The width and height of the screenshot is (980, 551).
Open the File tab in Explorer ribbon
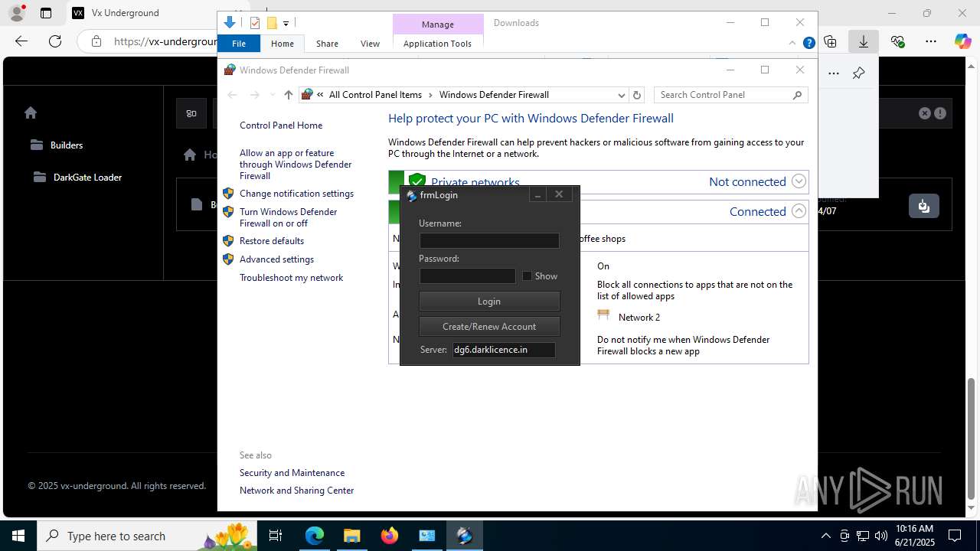click(x=239, y=44)
